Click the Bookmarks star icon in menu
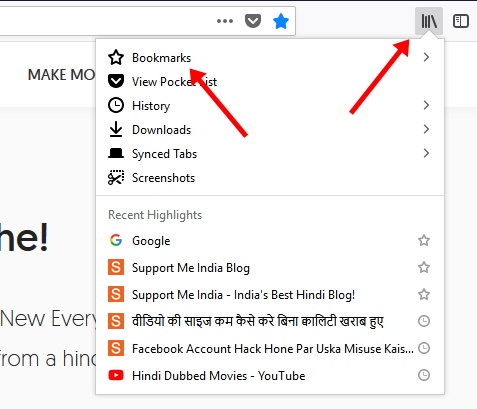This screenshot has height=409, width=477. (x=116, y=57)
